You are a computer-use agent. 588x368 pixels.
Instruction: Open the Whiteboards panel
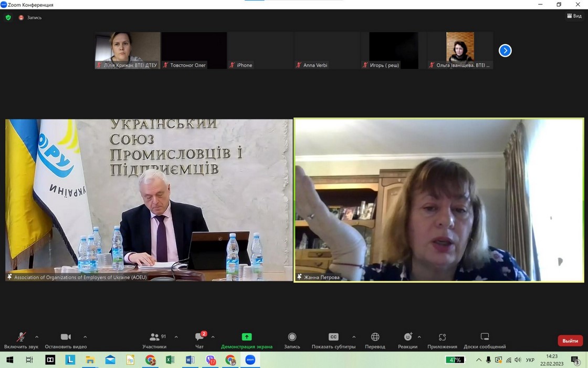pyautogui.click(x=485, y=340)
